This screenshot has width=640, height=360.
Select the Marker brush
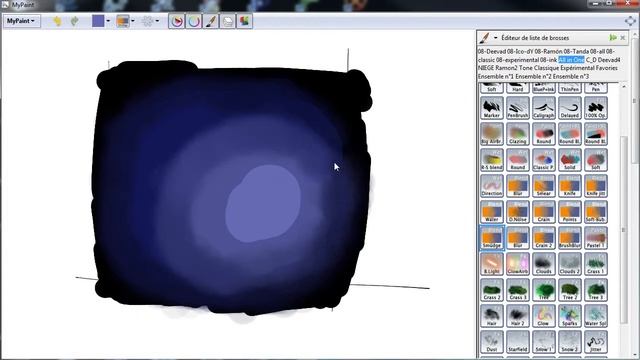click(x=492, y=108)
